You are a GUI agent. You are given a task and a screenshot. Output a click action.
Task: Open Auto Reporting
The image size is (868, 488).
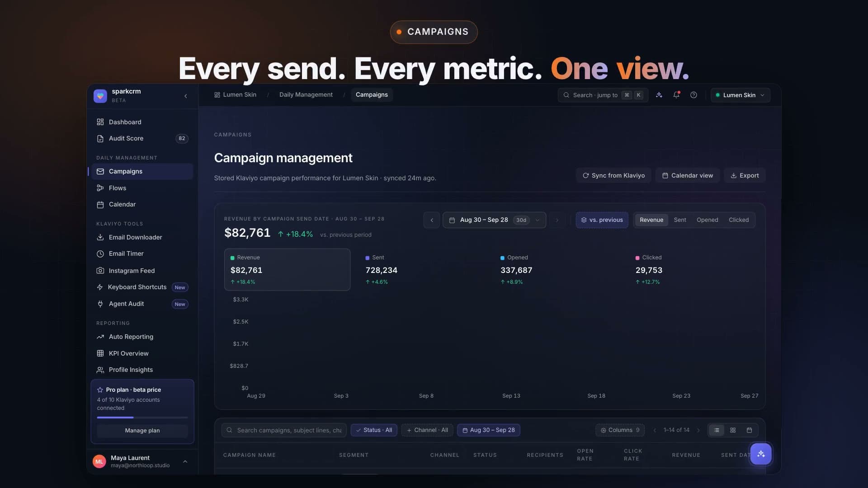(x=142, y=337)
